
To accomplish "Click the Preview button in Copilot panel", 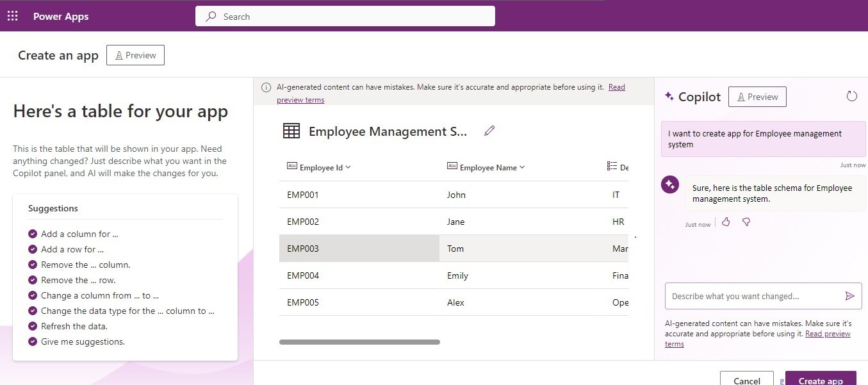I will (757, 97).
